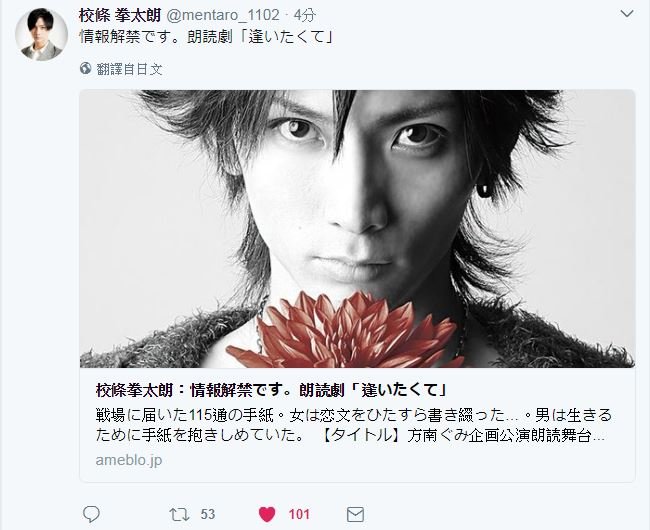Toggle the red heart like icon
This screenshot has height=530, width=650.
(267, 515)
